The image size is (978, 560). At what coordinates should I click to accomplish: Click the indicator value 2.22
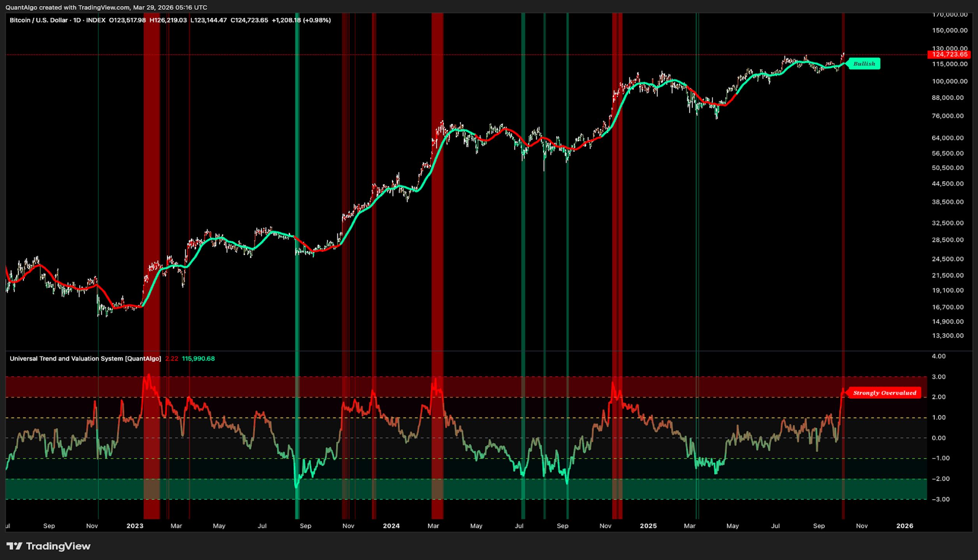(172, 359)
